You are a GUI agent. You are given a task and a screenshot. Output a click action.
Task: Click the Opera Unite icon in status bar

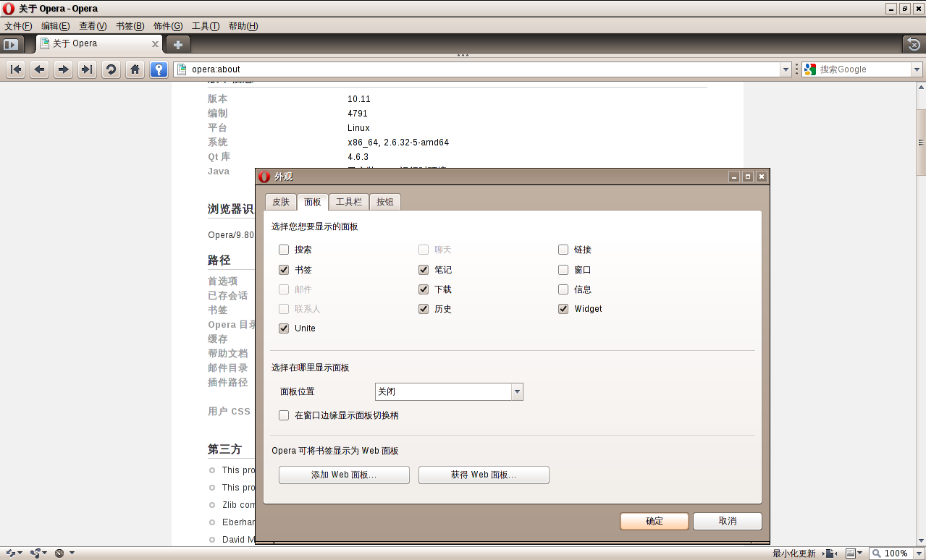[35, 553]
